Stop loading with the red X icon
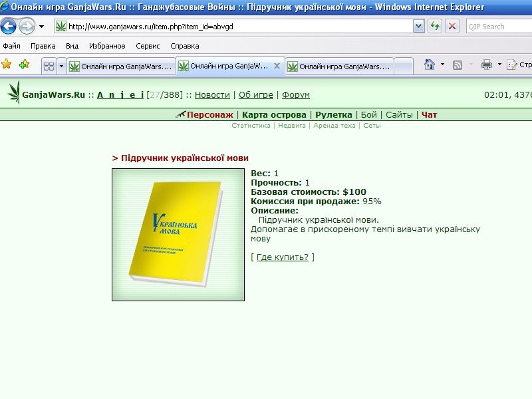 coord(452,27)
